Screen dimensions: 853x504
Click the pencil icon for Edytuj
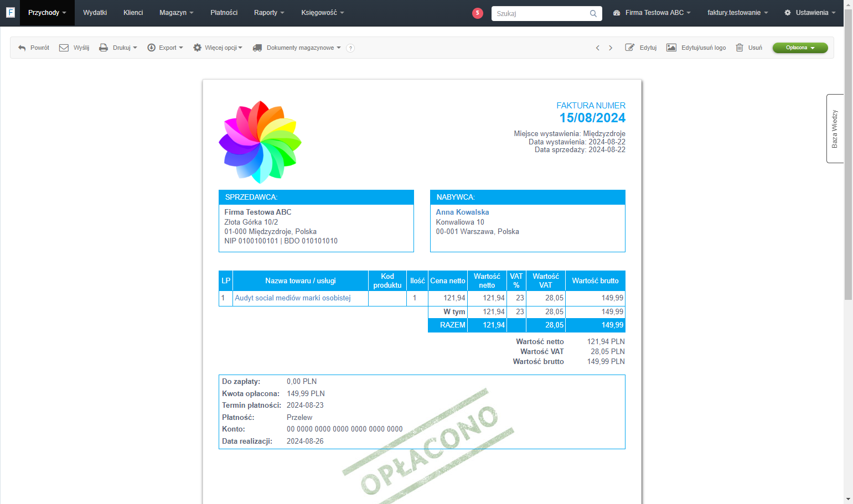click(629, 48)
